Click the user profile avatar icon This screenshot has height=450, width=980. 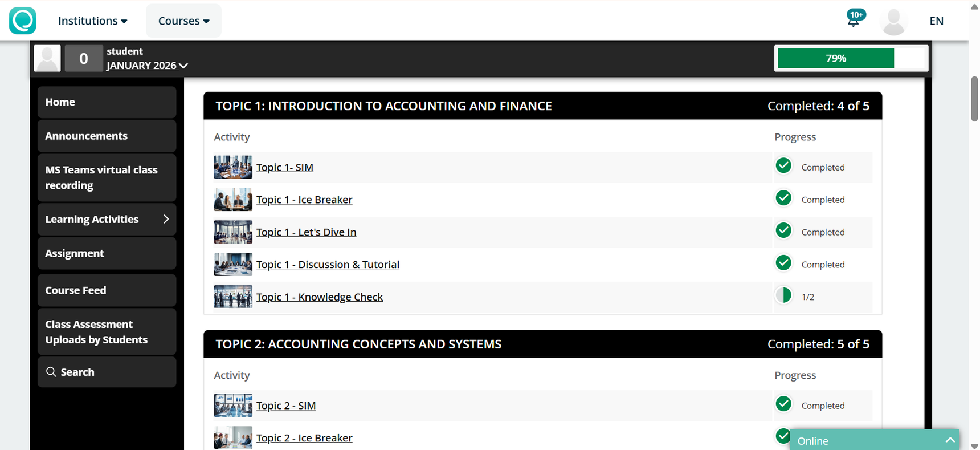click(893, 22)
